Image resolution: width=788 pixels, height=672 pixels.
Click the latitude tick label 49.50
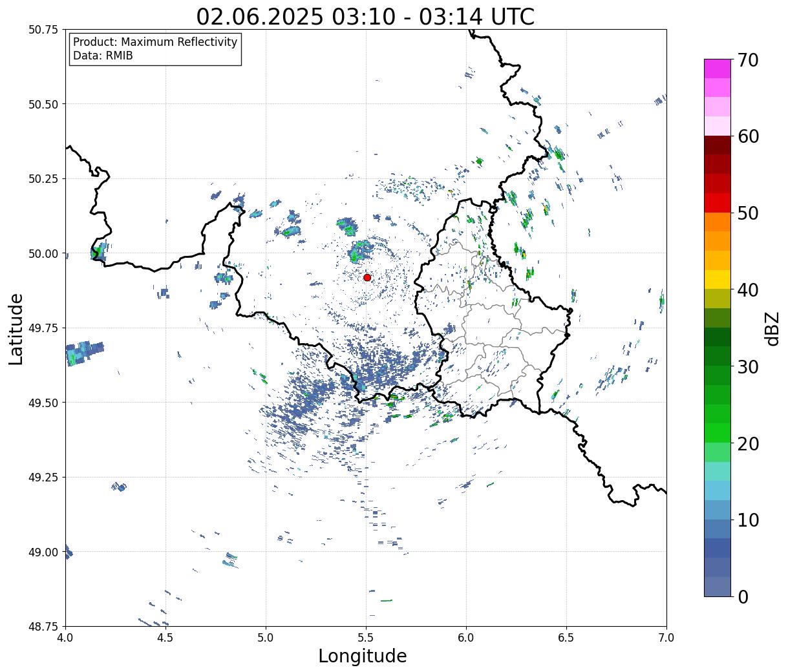click(43, 403)
